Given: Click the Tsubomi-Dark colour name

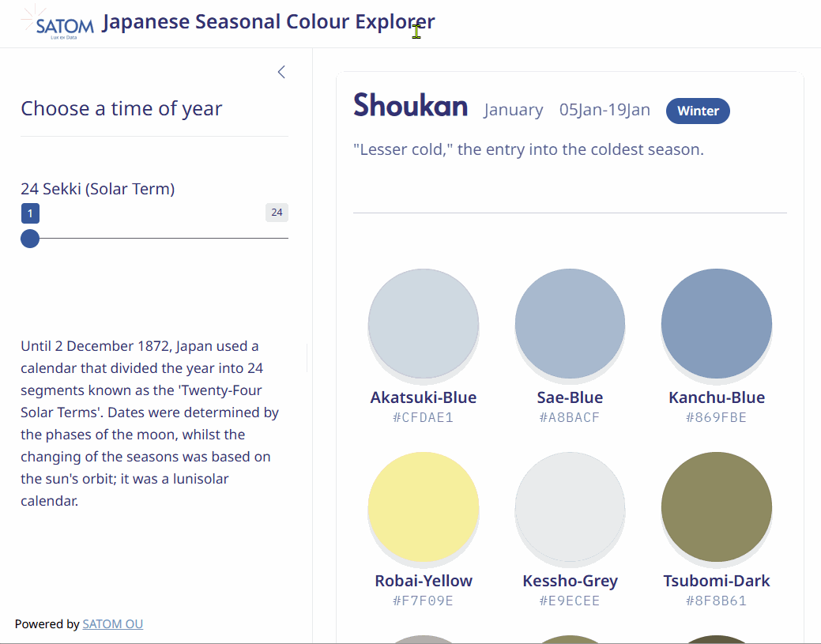Looking at the screenshot, I should 716,581.
